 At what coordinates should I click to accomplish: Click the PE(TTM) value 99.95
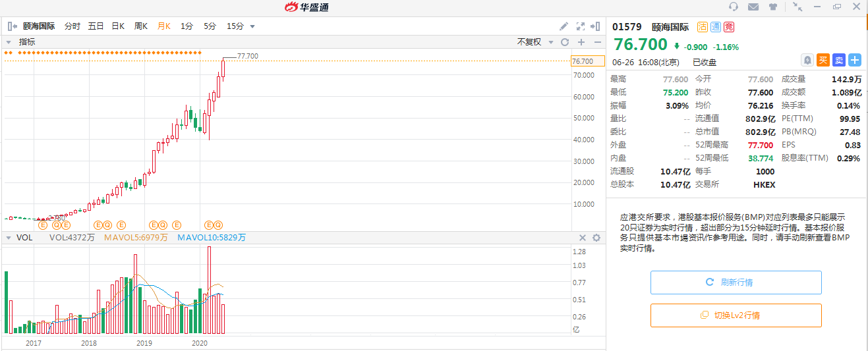850,119
